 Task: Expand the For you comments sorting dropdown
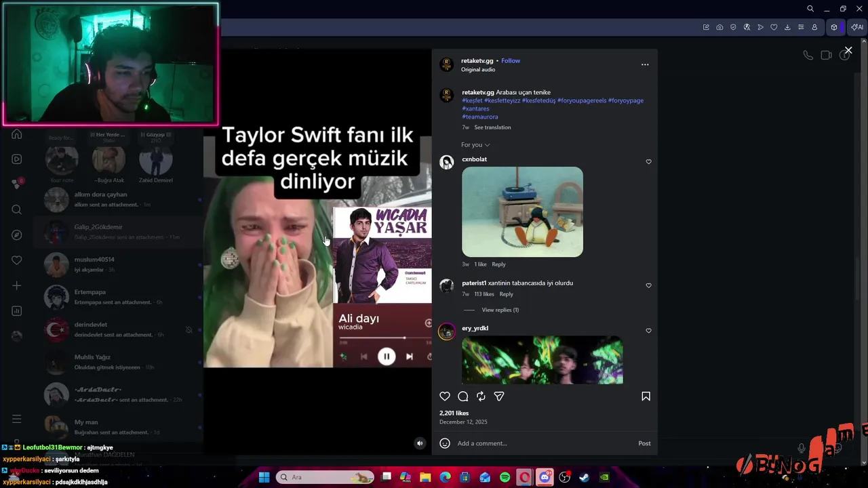tap(475, 145)
